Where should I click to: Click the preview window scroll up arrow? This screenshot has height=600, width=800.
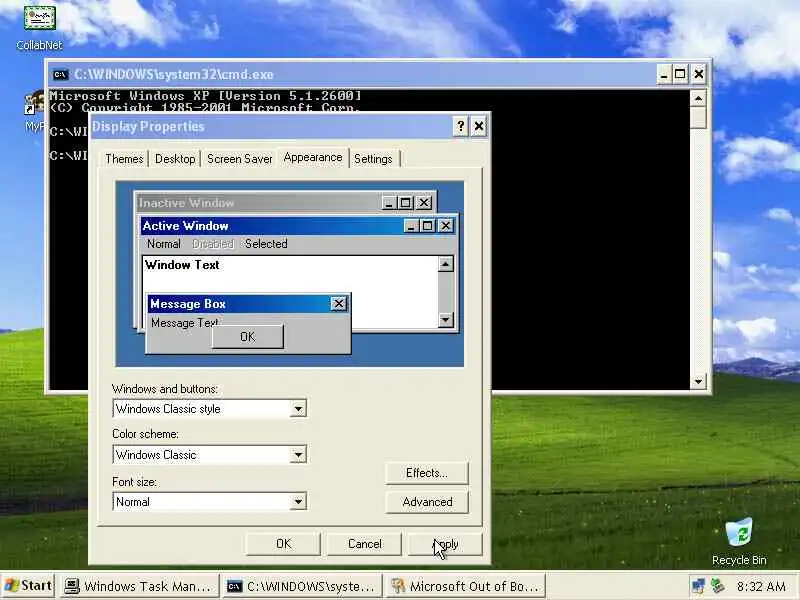coord(445,264)
